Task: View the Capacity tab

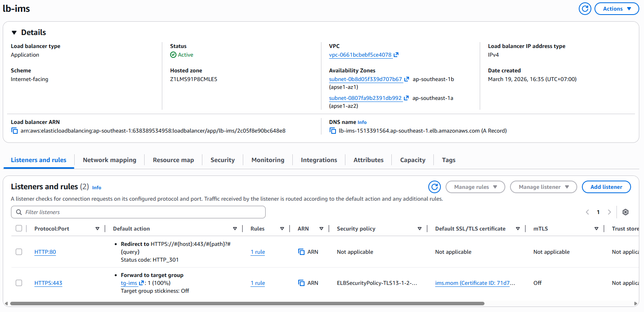Action: [x=413, y=160]
